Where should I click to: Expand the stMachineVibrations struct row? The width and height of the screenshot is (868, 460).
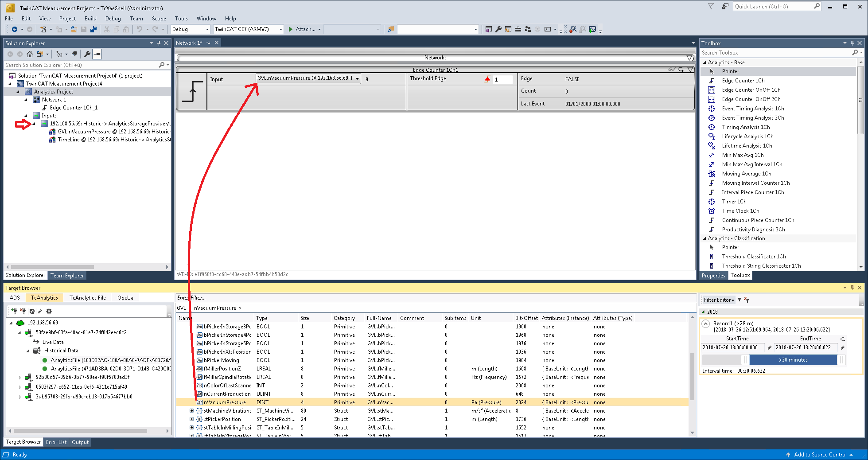point(191,411)
